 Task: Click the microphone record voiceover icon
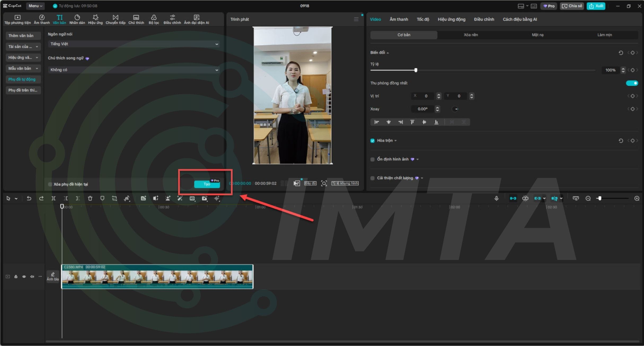pos(496,198)
